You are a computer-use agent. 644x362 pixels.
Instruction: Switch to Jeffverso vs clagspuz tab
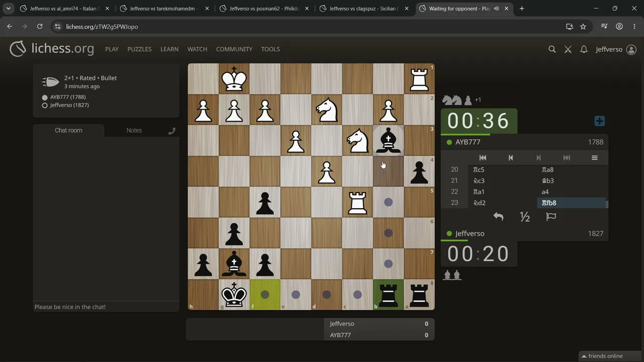coord(364,9)
